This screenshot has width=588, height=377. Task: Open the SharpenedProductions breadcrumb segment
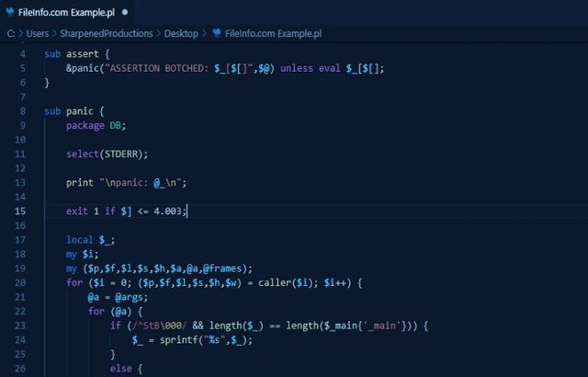coord(107,34)
